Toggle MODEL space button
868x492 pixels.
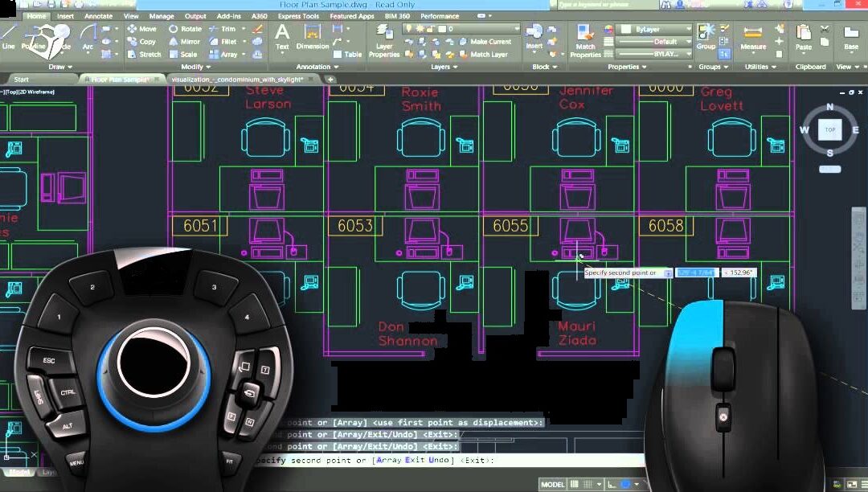point(552,485)
